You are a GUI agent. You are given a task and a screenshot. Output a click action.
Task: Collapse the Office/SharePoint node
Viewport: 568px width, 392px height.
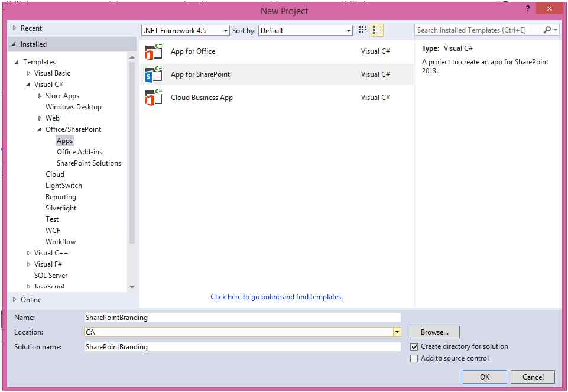coord(39,129)
